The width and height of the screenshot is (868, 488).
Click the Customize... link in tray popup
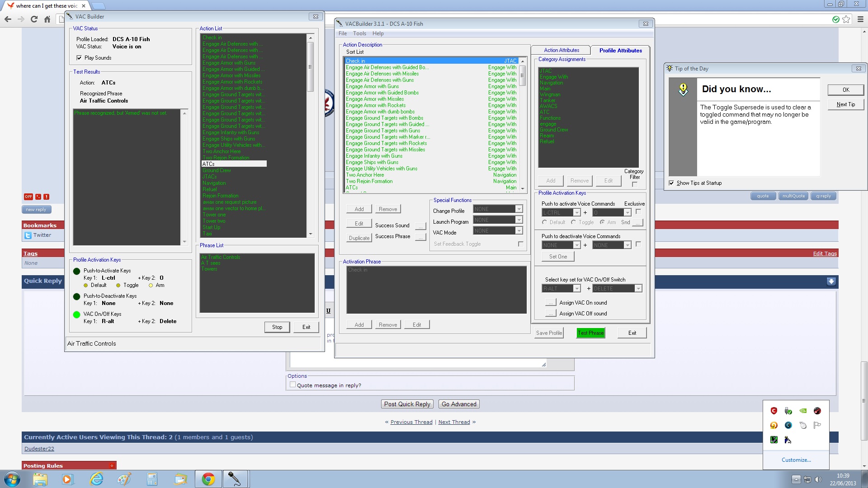796,460
